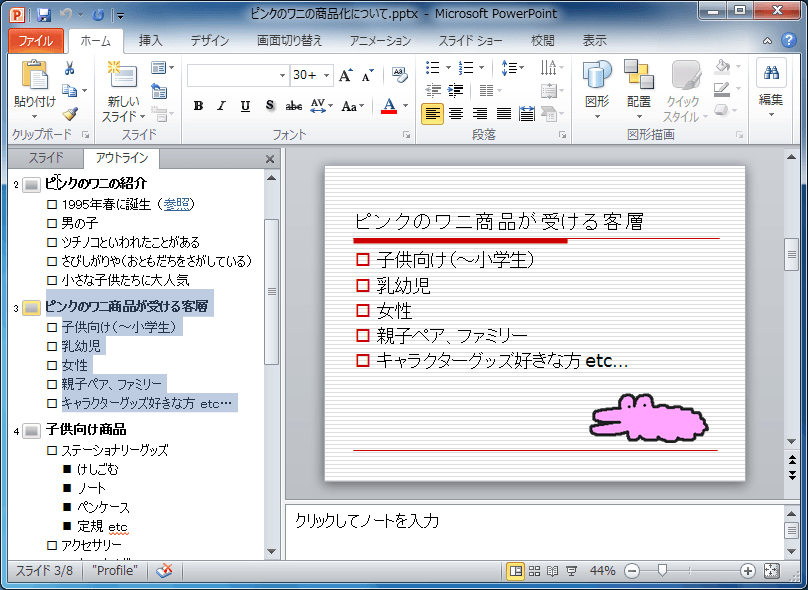808x590 pixels.
Task: Switch to the 挿入 (Insert) tab
Action: [150, 40]
